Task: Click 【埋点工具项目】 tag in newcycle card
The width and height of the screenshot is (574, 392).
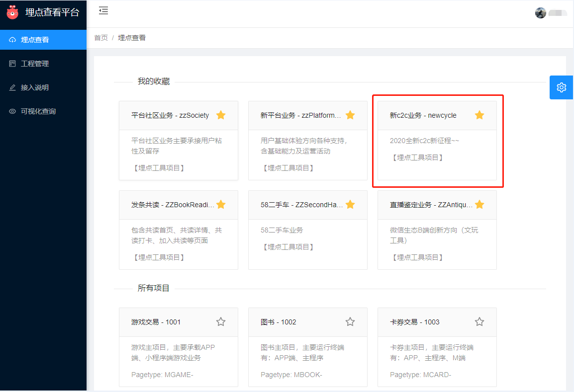Action: 418,157
